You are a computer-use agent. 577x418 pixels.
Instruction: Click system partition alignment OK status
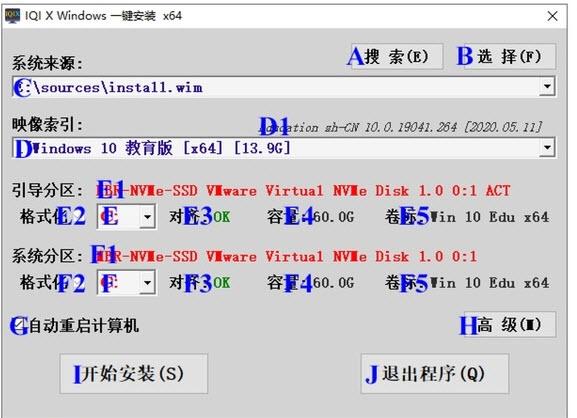222,283
